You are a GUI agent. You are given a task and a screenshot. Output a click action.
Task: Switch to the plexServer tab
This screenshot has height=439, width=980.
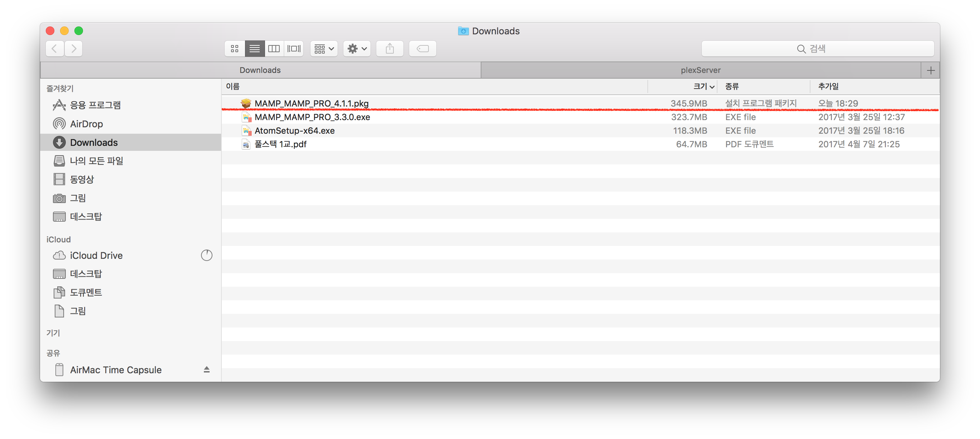(701, 70)
